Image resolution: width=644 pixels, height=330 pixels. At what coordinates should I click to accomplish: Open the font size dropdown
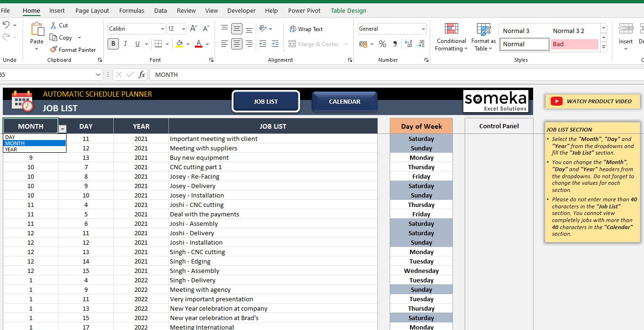point(183,28)
